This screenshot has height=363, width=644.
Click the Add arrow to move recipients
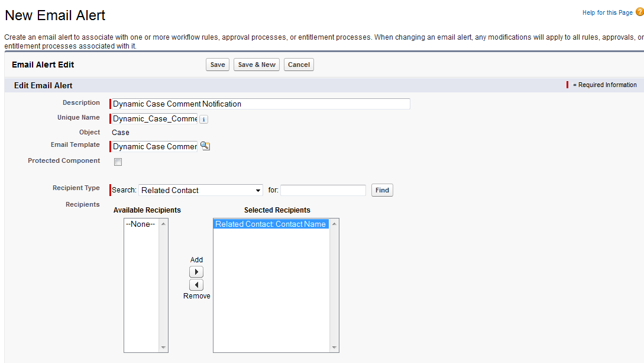[196, 271]
